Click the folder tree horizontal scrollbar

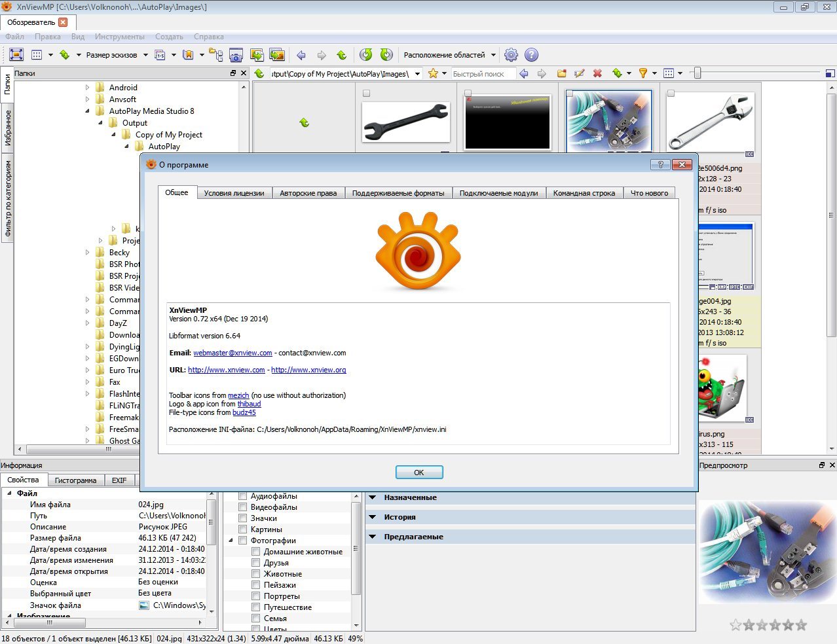(x=109, y=450)
